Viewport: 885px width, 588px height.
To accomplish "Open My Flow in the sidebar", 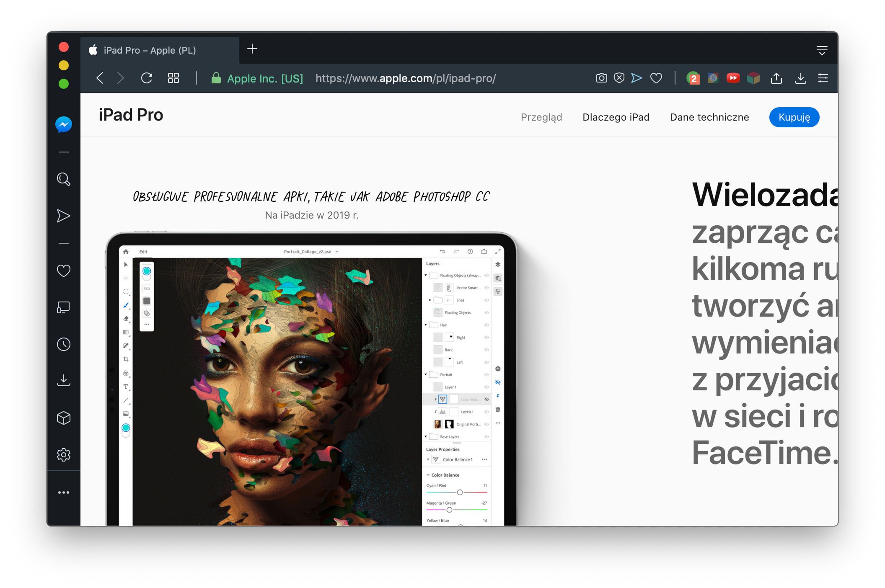I will 64,216.
